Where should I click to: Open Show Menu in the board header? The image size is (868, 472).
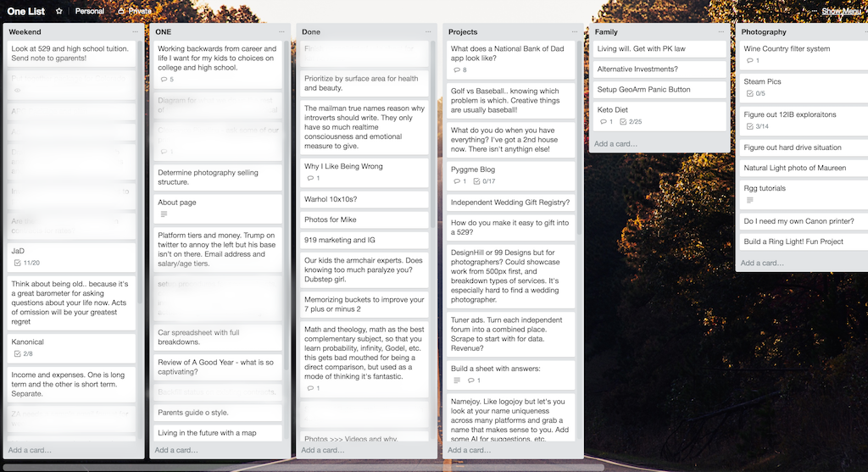843,11
